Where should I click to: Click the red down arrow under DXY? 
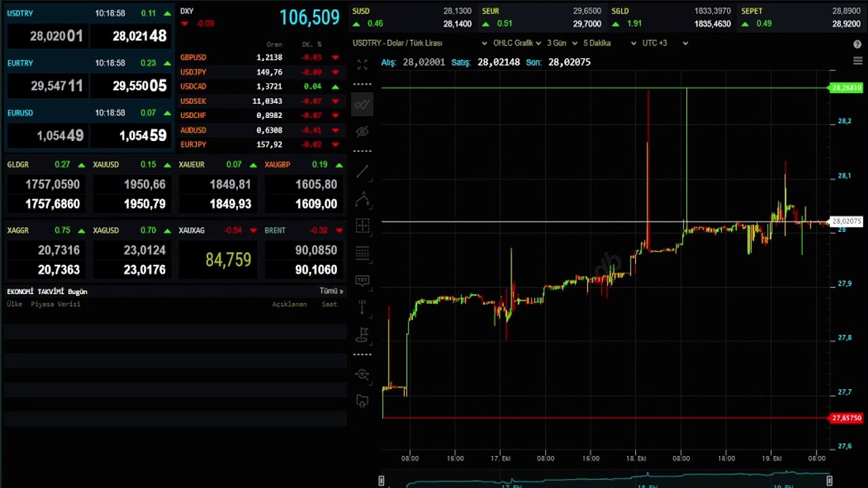[x=184, y=24]
